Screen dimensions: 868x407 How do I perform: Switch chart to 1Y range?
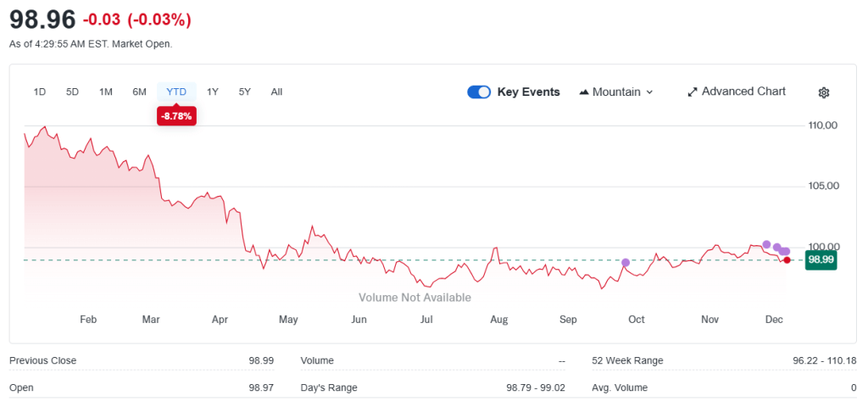point(213,92)
